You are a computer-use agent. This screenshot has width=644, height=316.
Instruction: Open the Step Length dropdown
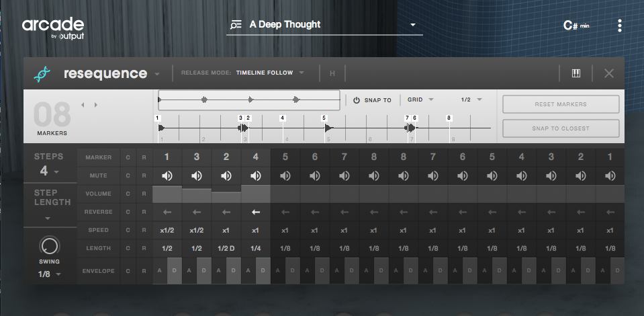click(x=48, y=218)
